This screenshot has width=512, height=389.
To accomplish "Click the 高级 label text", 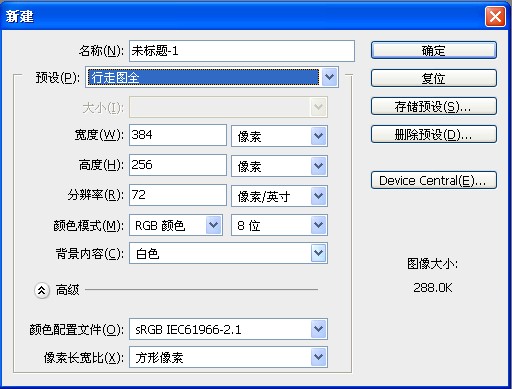I will (x=67, y=290).
